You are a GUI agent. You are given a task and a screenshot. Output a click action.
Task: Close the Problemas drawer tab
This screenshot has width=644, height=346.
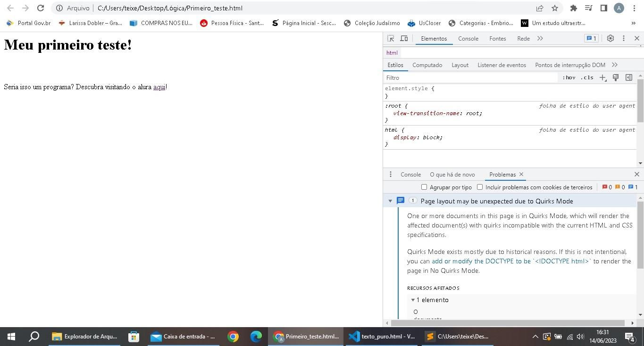pos(521,175)
